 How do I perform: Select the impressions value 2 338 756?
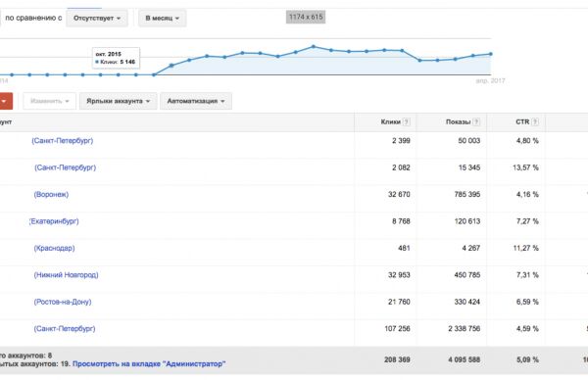[x=465, y=329]
